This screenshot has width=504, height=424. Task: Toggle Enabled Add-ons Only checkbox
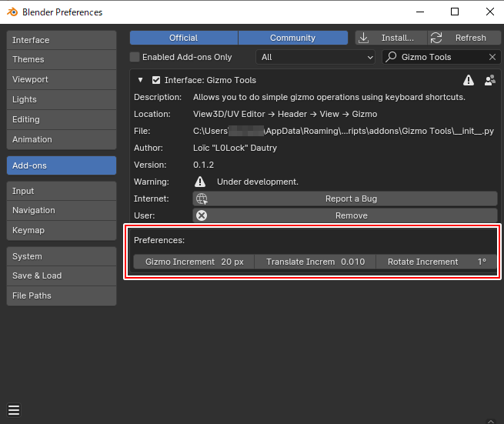pyautogui.click(x=135, y=57)
